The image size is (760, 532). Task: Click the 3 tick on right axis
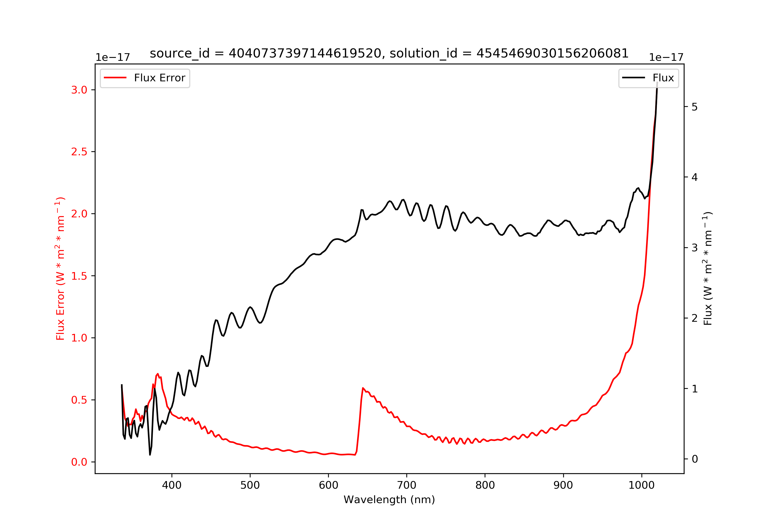(x=695, y=248)
